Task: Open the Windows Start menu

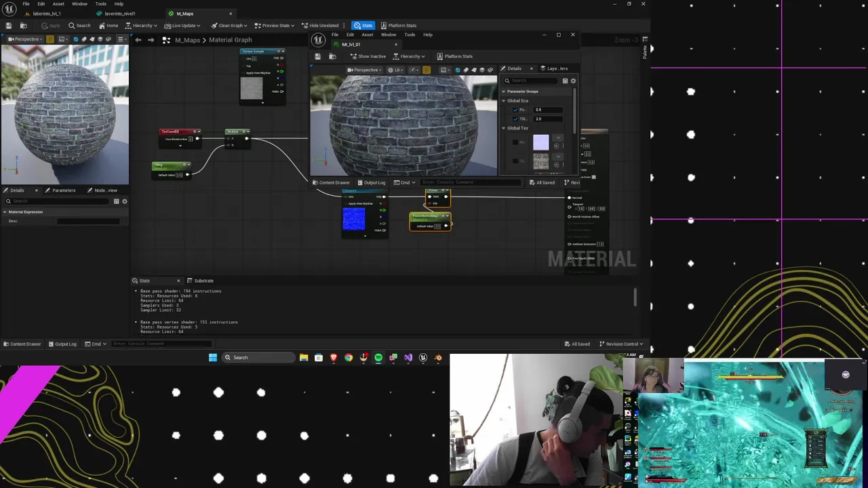Action: pyautogui.click(x=213, y=358)
